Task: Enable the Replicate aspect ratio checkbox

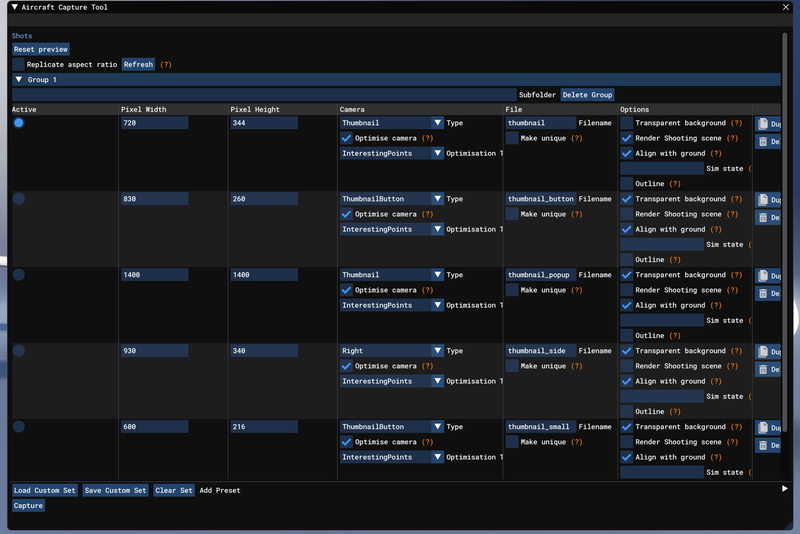Action: (x=19, y=65)
